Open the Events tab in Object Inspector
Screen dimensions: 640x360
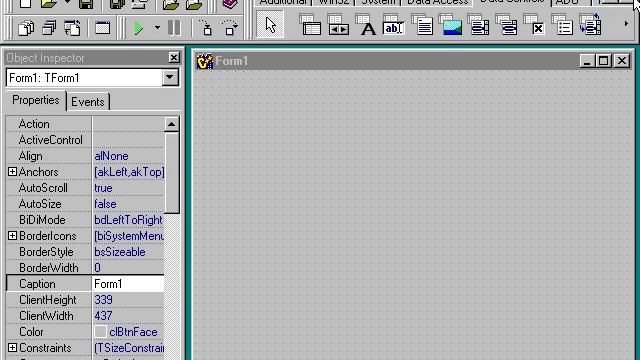(88, 102)
